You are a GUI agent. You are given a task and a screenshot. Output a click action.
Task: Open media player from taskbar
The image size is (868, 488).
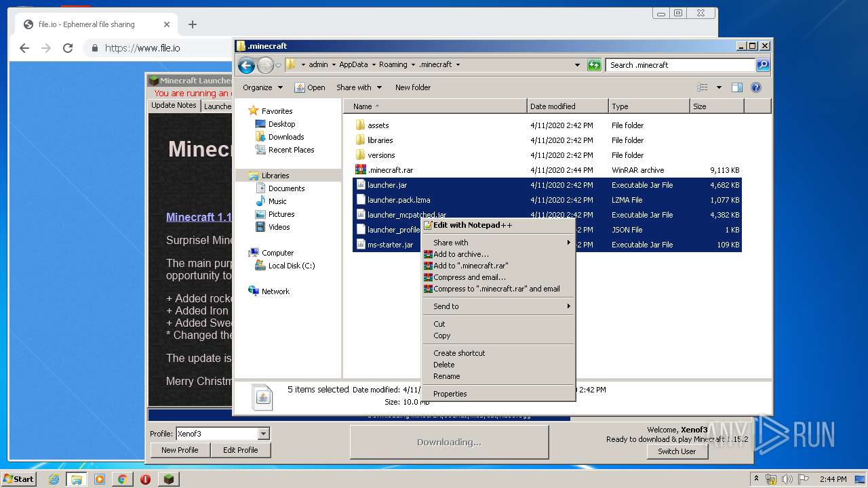tap(100, 479)
